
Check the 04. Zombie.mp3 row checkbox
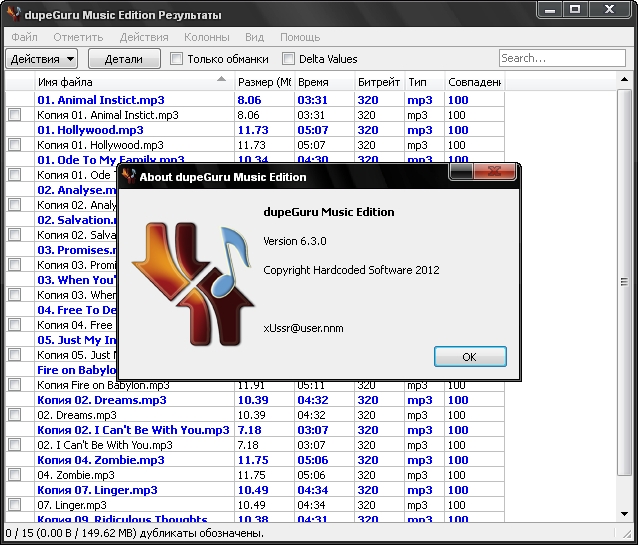tap(15, 475)
